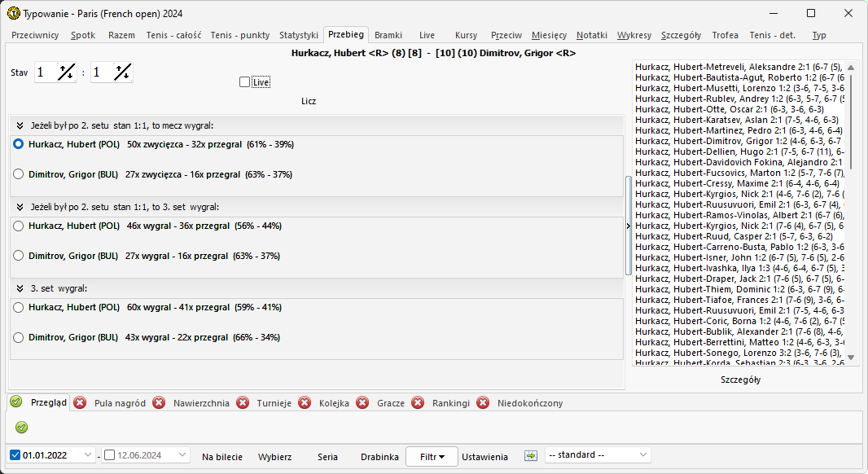Collapse the '3. set wygral' section
This screenshot has height=474, width=868.
20,288
